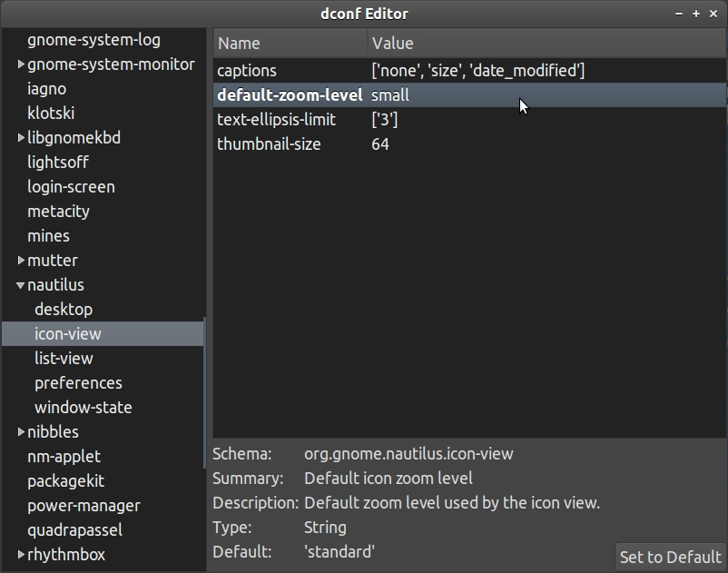
Task: Select thumbnail-size key name
Action: (x=269, y=144)
